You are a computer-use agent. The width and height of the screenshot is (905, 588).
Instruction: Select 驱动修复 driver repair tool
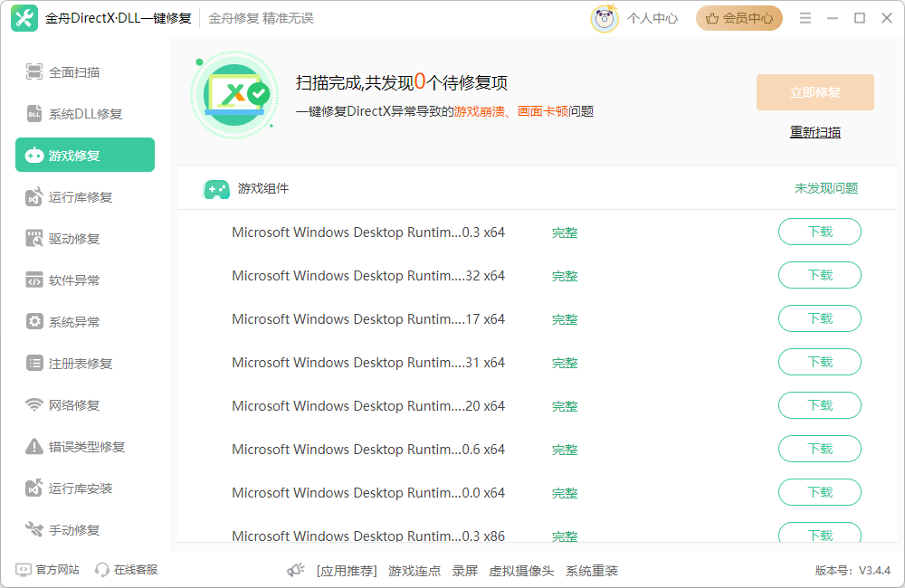tap(72, 238)
